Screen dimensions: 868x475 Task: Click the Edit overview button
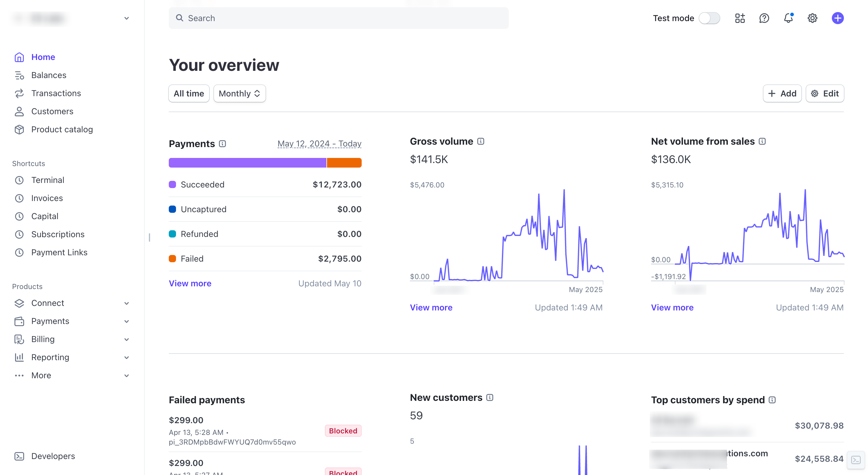(825, 93)
